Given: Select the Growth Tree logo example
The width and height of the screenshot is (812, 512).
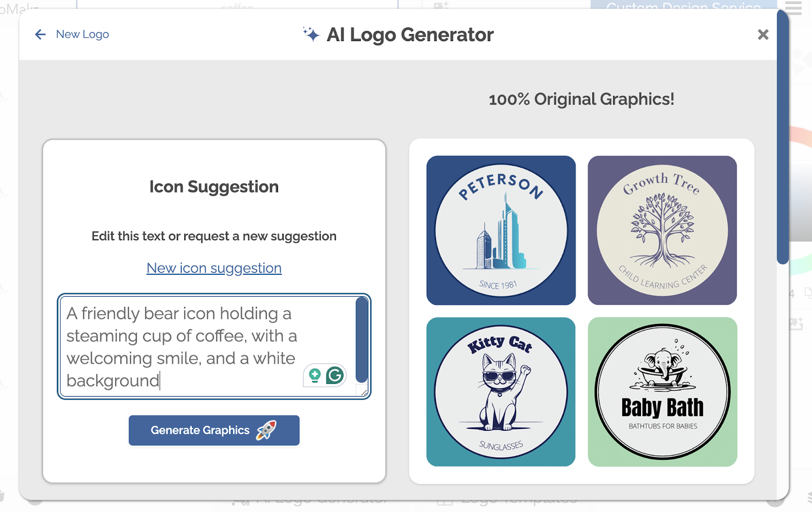Looking at the screenshot, I should (x=662, y=230).
